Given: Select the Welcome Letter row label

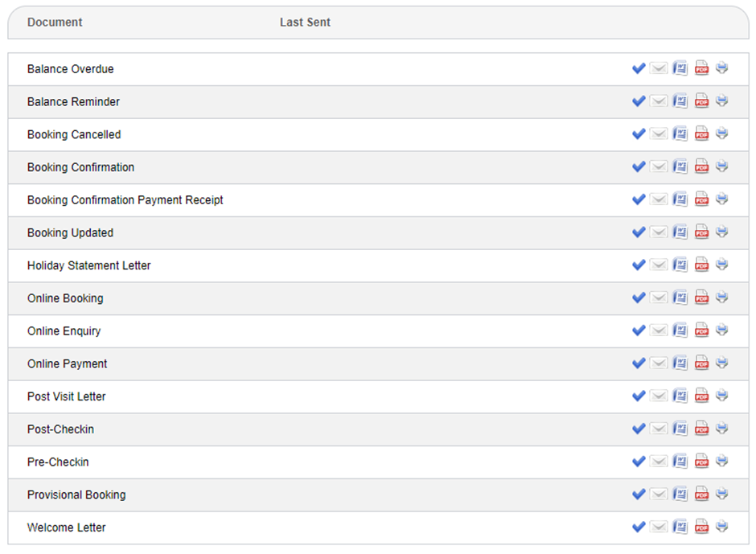Looking at the screenshot, I should 67,527.
